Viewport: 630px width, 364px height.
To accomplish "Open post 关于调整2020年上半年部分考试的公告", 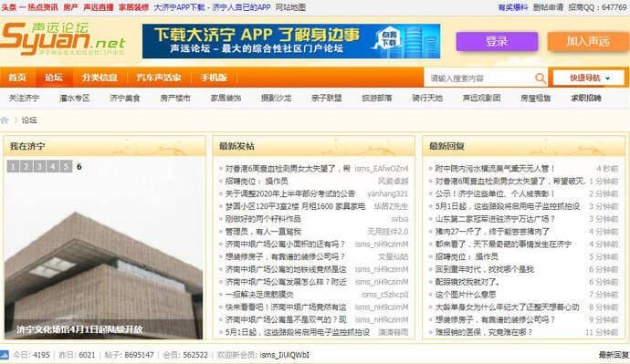I will (x=290, y=193).
